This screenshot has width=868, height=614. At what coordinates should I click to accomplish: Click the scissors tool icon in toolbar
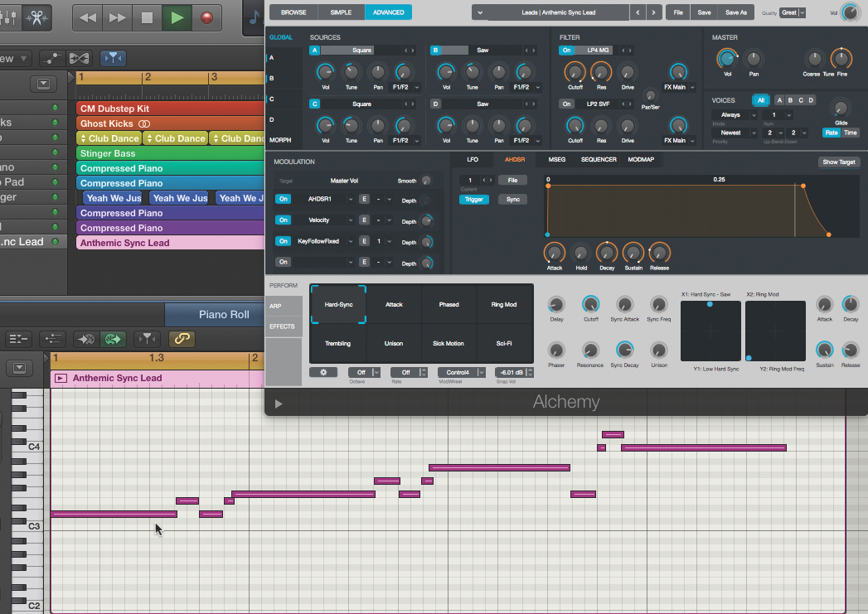point(36,17)
